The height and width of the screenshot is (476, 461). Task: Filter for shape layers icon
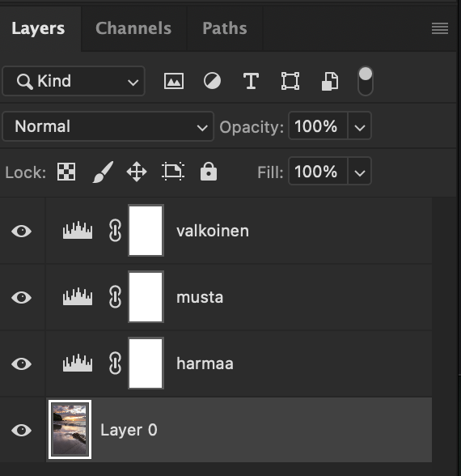point(290,81)
